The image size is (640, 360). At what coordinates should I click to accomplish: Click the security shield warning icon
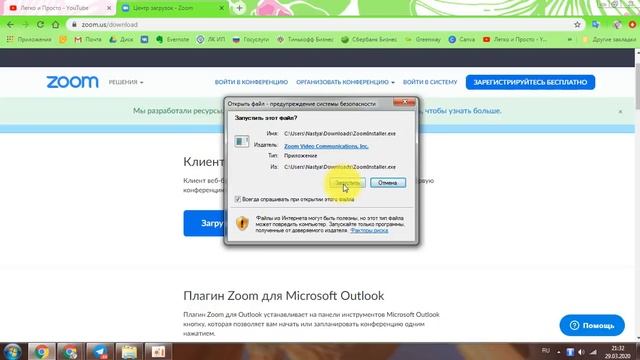click(242, 223)
